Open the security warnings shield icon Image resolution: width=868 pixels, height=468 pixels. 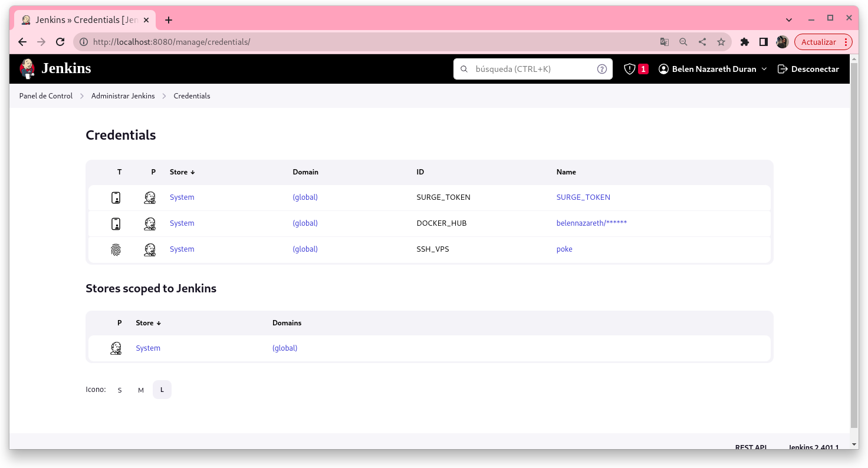[x=630, y=69]
